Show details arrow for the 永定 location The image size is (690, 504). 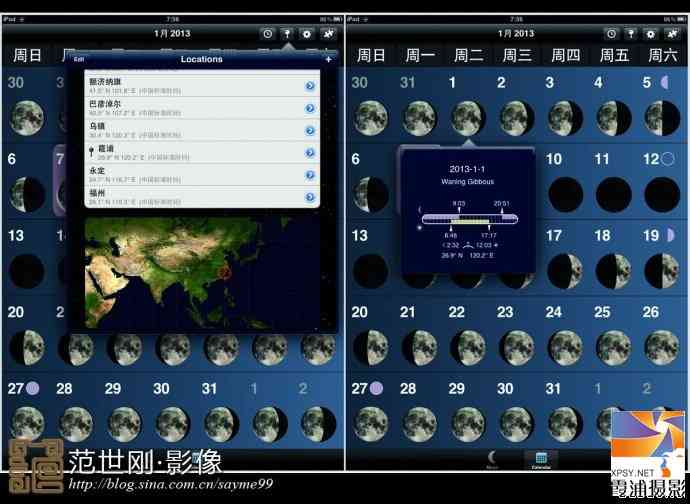310,174
